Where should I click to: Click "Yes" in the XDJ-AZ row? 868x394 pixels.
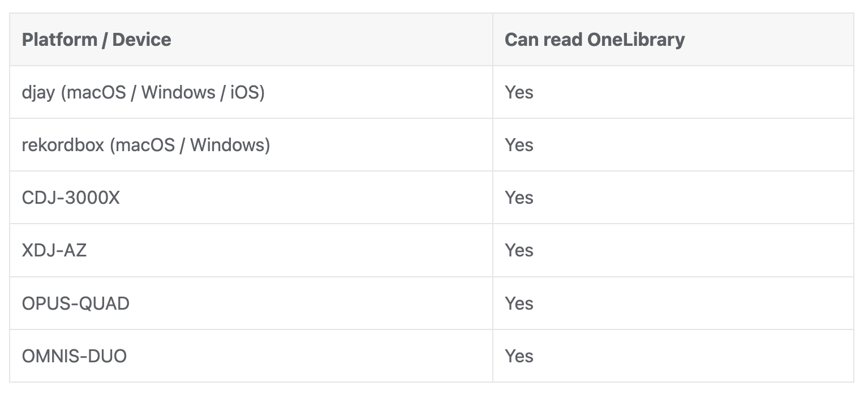[x=519, y=250]
